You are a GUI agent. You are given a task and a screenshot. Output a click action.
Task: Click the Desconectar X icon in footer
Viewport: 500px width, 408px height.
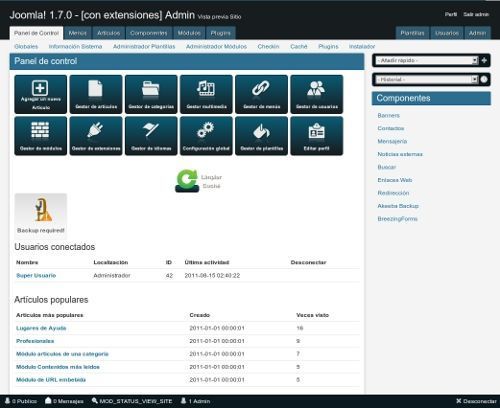click(459, 401)
